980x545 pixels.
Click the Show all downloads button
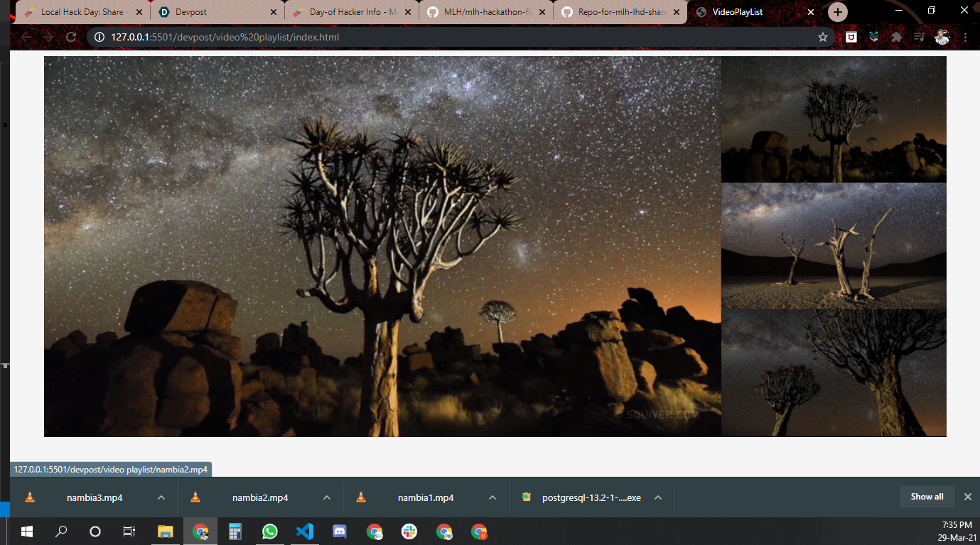point(927,497)
